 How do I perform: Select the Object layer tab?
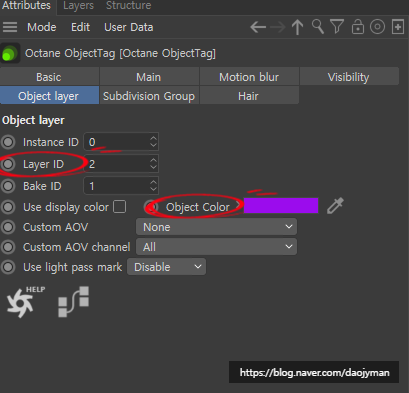point(49,96)
